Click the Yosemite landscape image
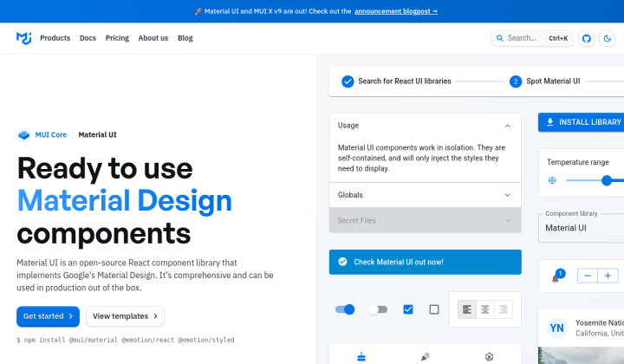Image resolution: width=624 pixels, height=364 pixels. point(581,355)
